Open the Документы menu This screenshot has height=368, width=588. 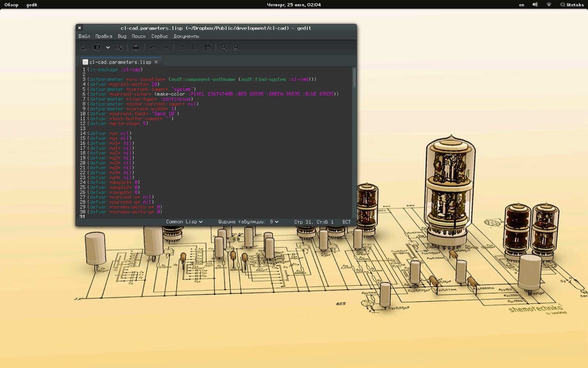(186, 36)
